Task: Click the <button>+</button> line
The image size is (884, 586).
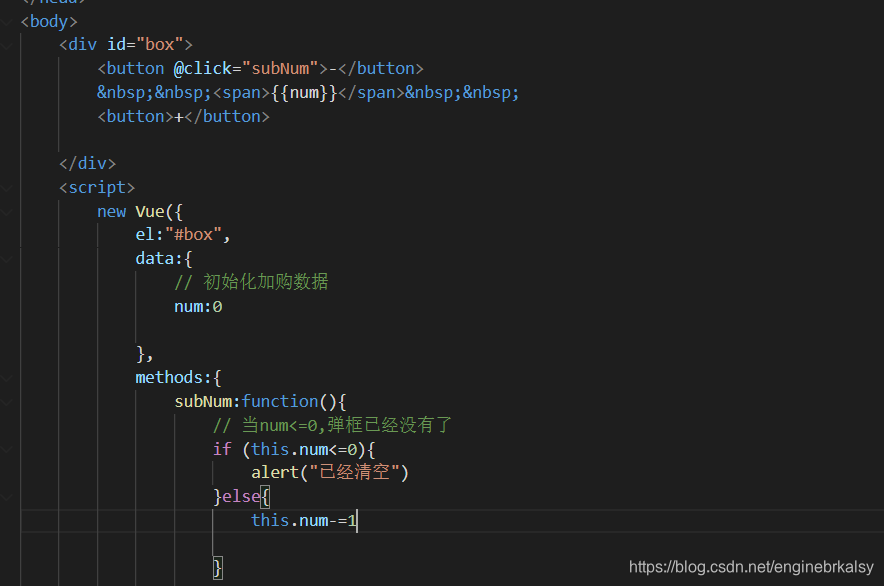Action: (183, 116)
